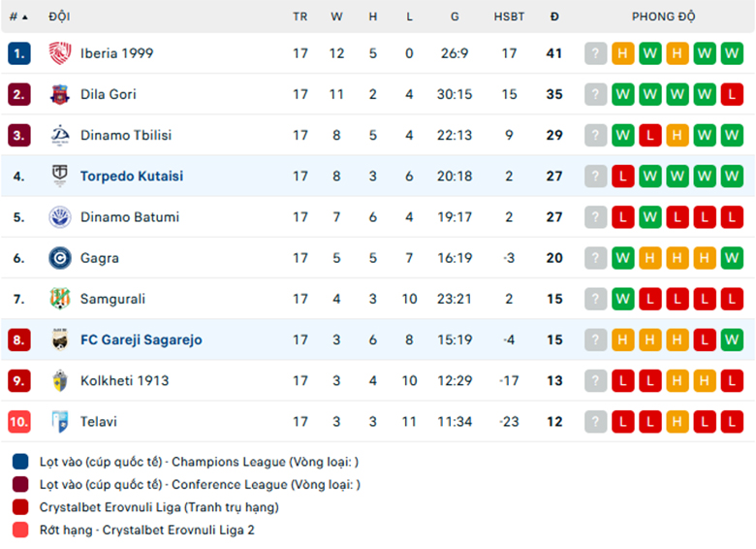Sort standings by the HSBT column header
Screen dimensions: 756x549
[x=509, y=16]
